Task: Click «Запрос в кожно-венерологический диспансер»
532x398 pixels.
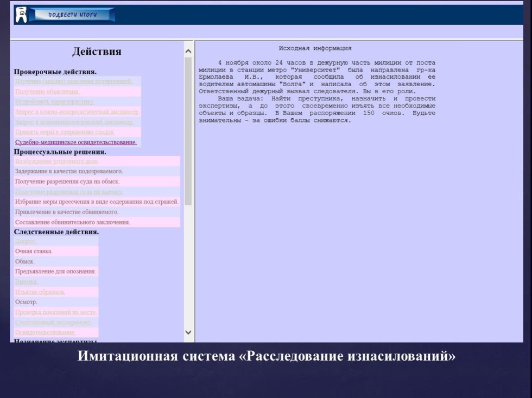Action: (x=76, y=113)
